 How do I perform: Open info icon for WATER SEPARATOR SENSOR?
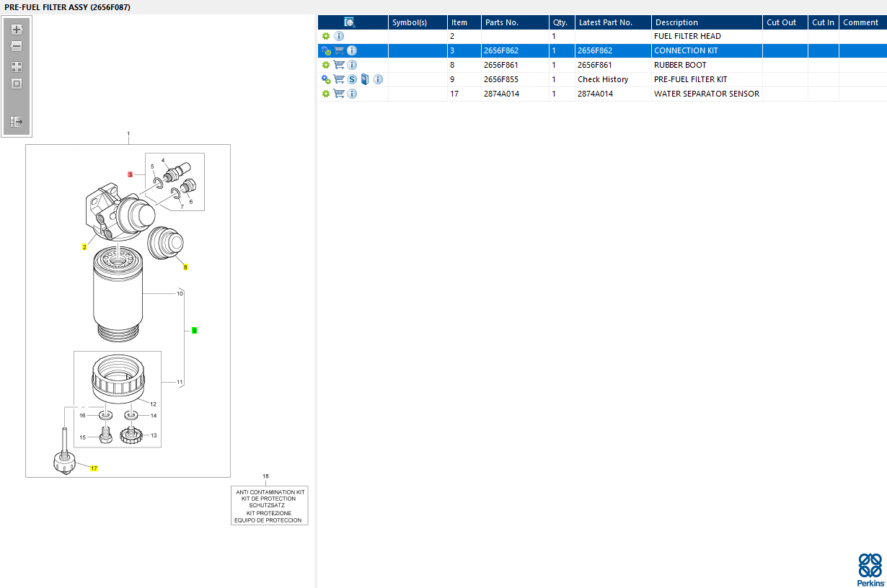[352, 94]
